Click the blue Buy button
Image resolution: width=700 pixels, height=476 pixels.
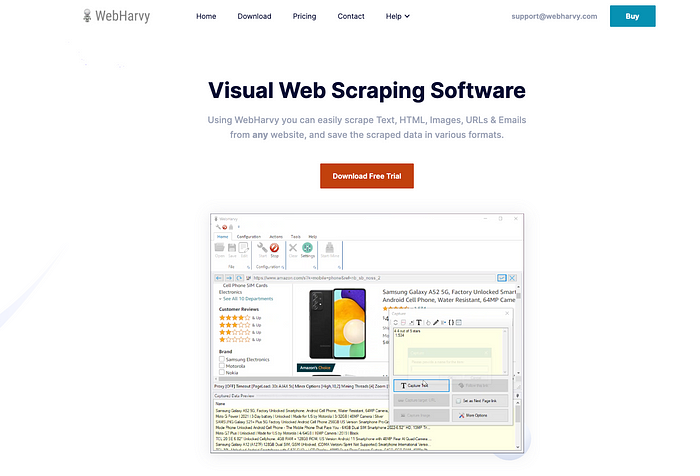pos(632,16)
